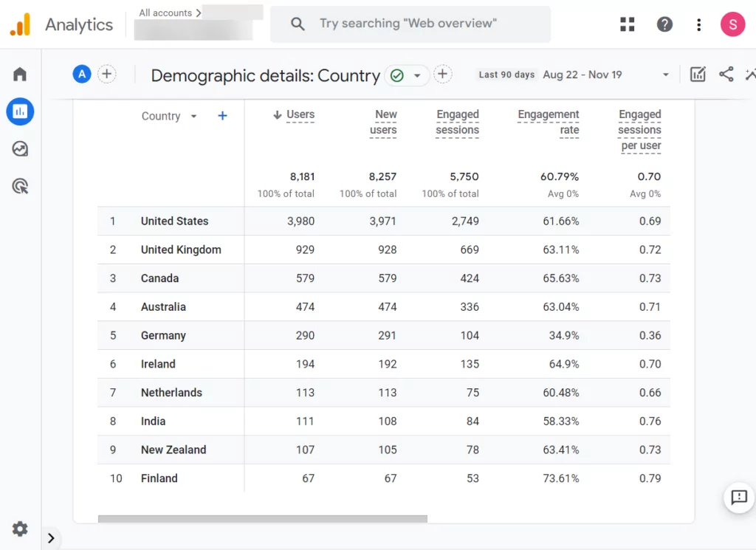The image size is (756, 550).
Task: Click the 'Last 90 days' label
Action: (506, 75)
